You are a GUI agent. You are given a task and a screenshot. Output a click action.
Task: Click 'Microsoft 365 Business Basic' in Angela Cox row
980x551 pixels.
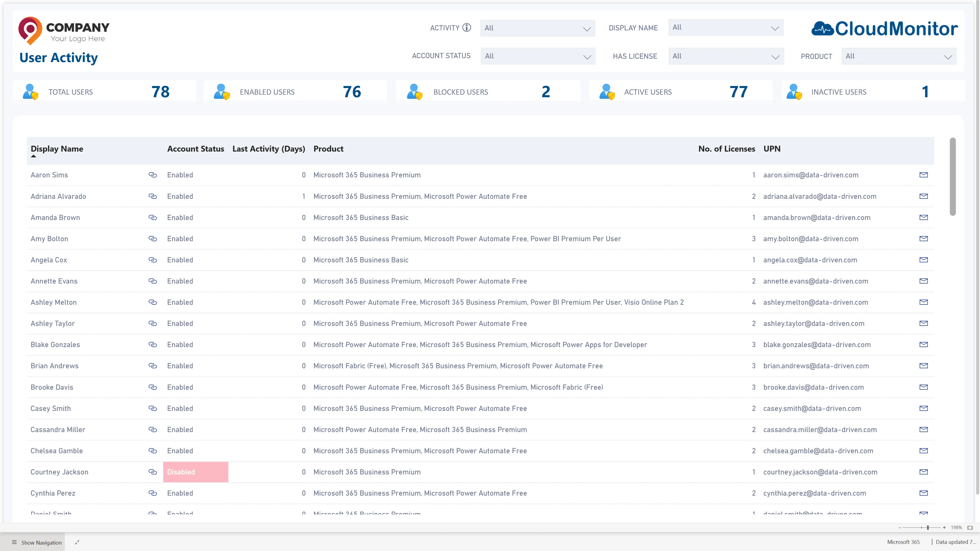(x=361, y=260)
